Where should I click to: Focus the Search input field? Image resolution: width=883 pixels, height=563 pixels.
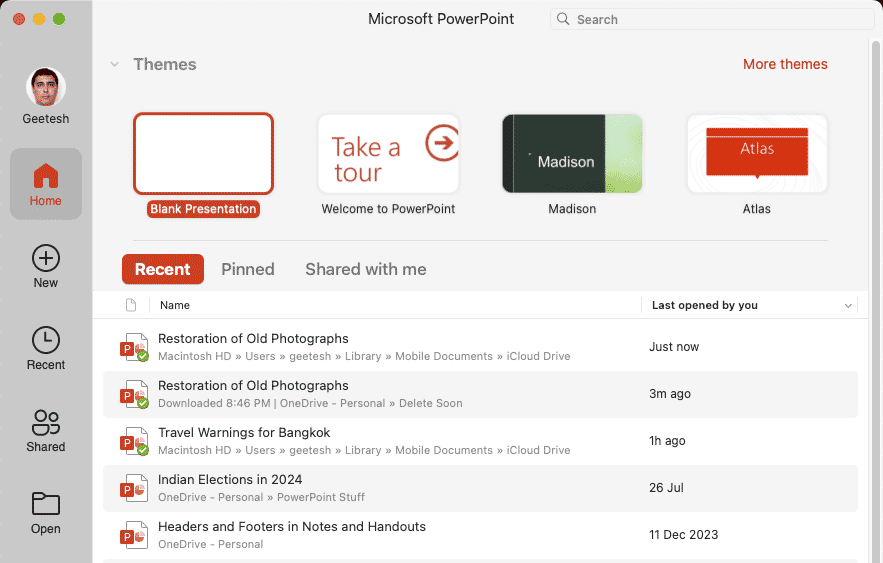[712, 19]
